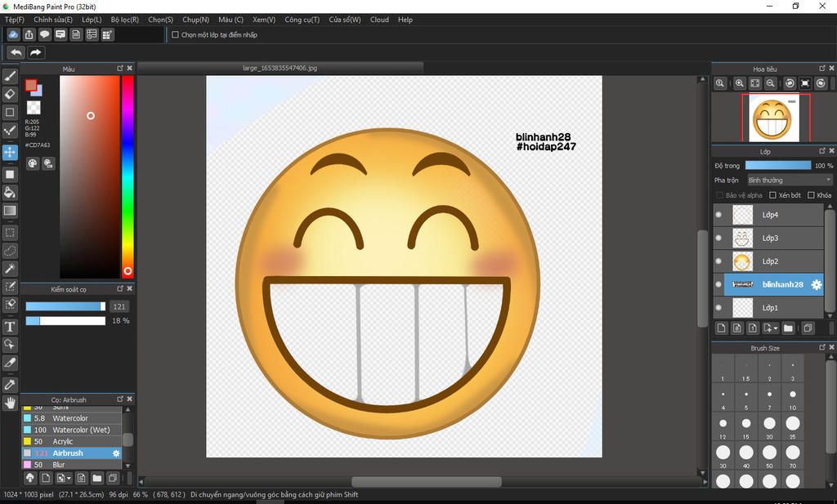Open Airbrush brush settings gear
837x504 pixels.
pos(116,453)
